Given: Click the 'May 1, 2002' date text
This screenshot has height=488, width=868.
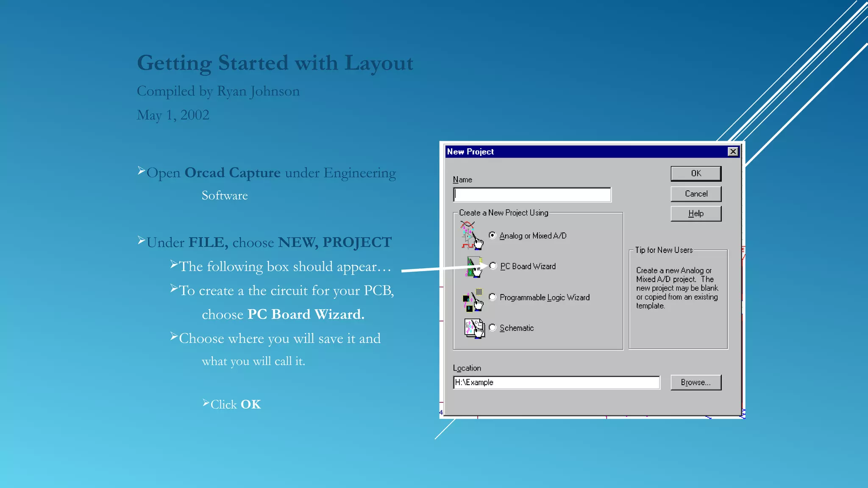Looking at the screenshot, I should [173, 115].
